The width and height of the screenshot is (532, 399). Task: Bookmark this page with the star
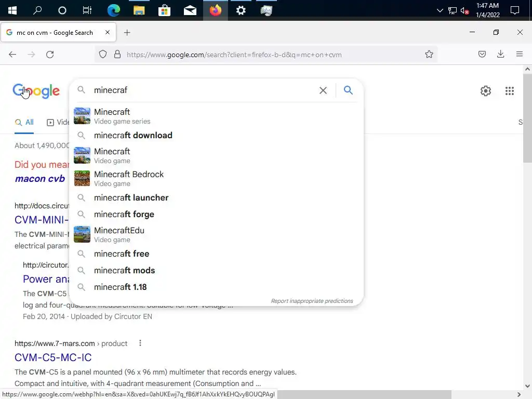click(x=429, y=54)
